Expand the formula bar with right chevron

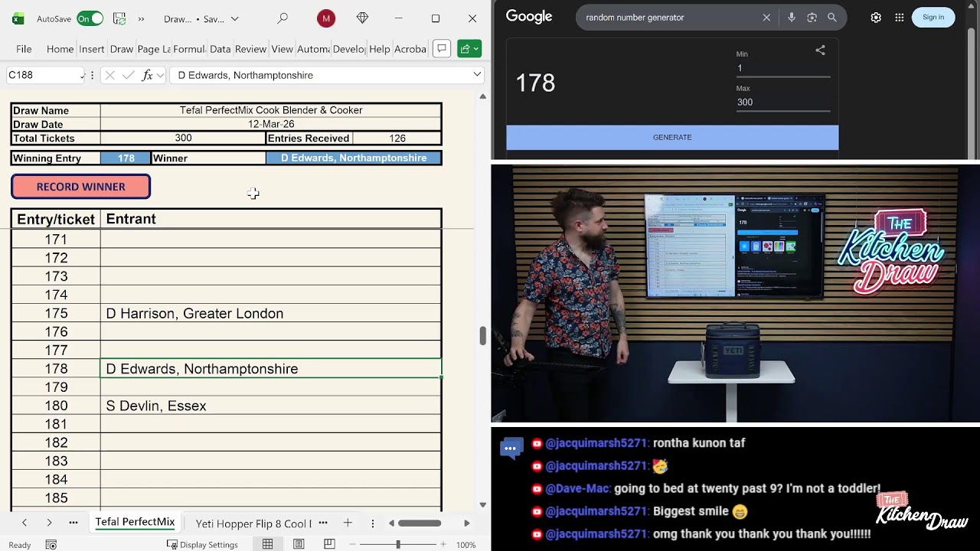tap(477, 75)
